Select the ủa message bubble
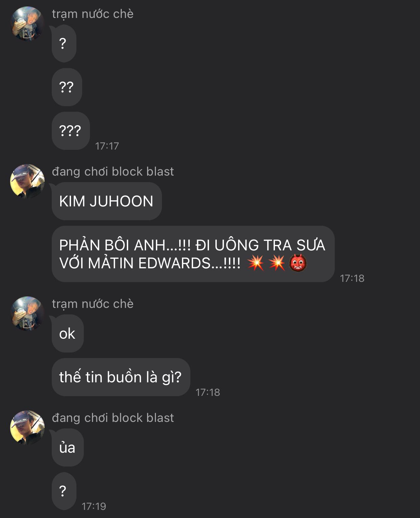The width and height of the screenshot is (420, 518). coord(68,448)
